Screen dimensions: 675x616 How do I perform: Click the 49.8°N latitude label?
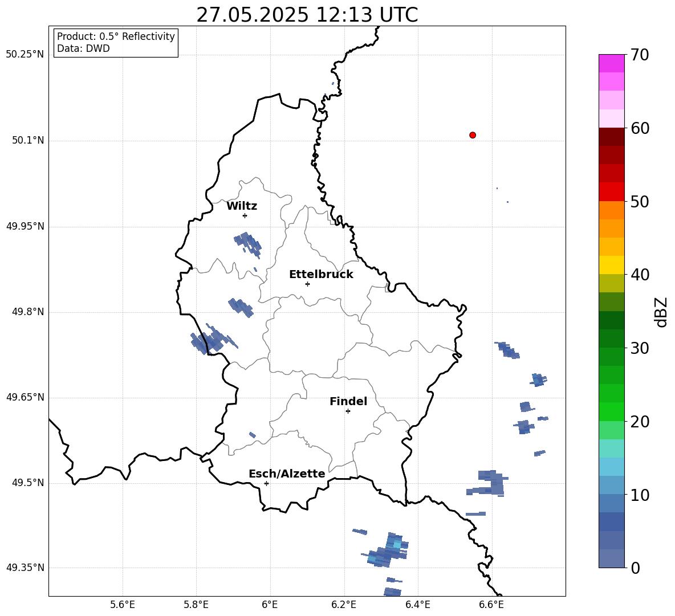pos(29,312)
